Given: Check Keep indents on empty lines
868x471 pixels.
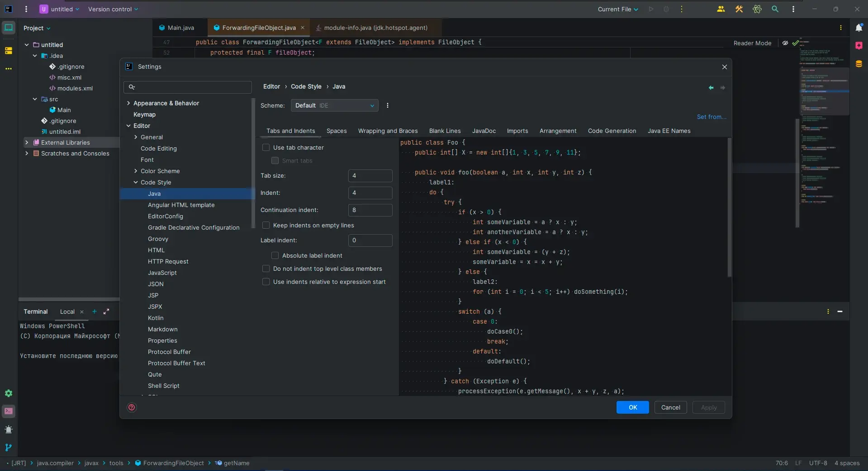Looking at the screenshot, I should 266,225.
